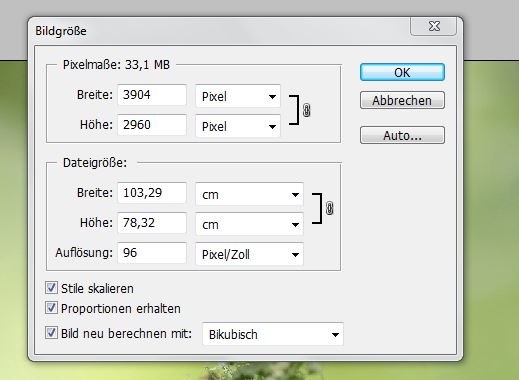Open the Auto... resolution button
The width and height of the screenshot is (519, 380).
[x=402, y=135]
